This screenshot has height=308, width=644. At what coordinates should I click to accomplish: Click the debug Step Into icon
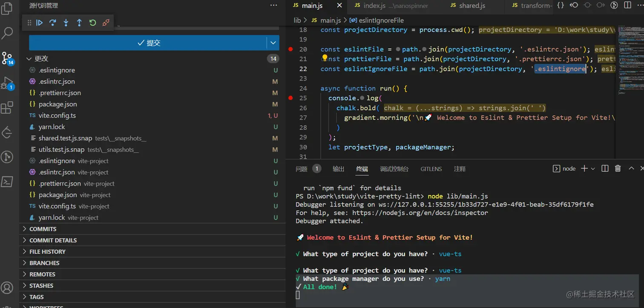(x=66, y=23)
